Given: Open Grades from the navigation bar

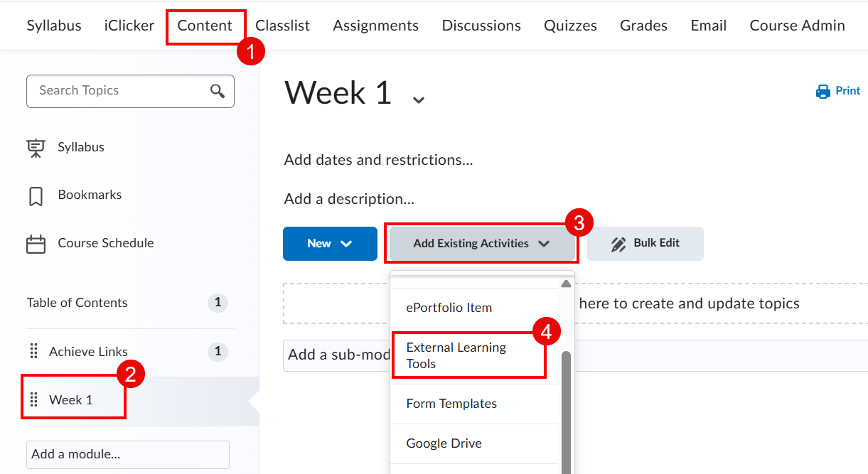Looking at the screenshot, I should tap(643, 25).
